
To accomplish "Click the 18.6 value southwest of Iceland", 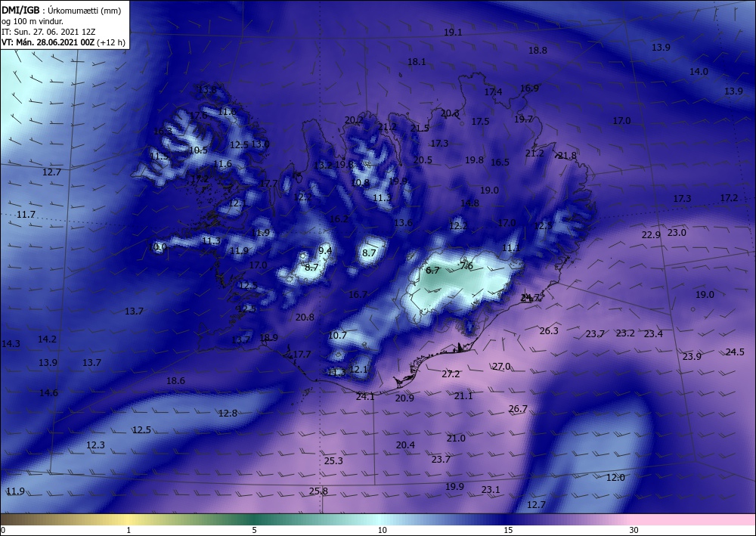I will click(175, 381).
